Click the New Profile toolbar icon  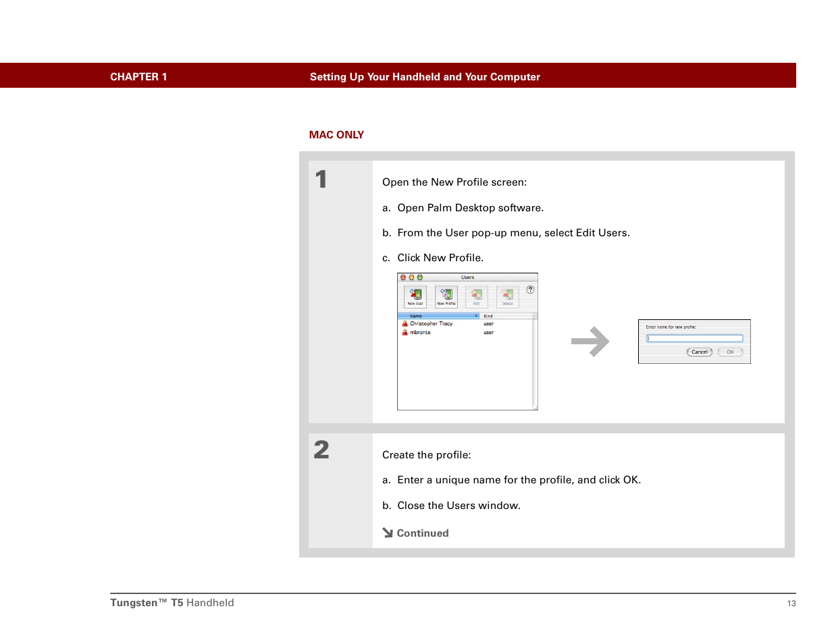[446, 296]
